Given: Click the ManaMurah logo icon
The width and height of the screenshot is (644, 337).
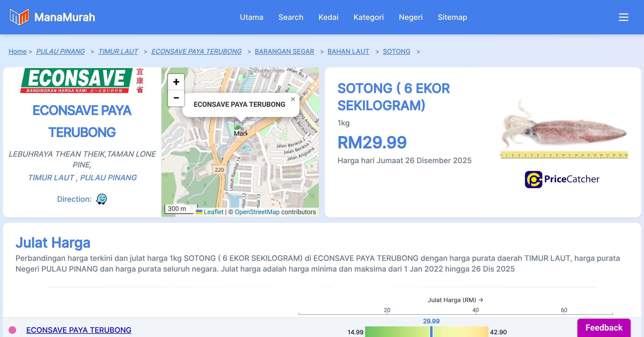Looking at the screenshot, I should 19,17.
